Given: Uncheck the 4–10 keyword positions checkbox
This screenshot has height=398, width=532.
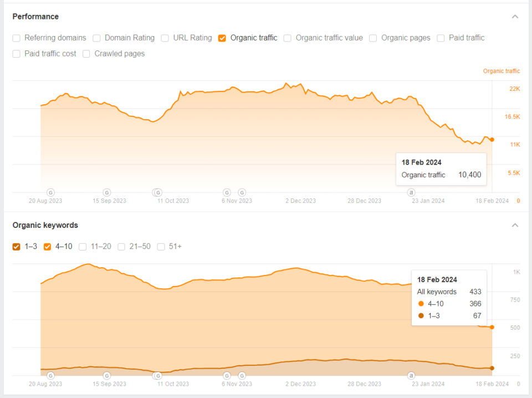Looking at the screenshot, I should [x=48, y=247].
